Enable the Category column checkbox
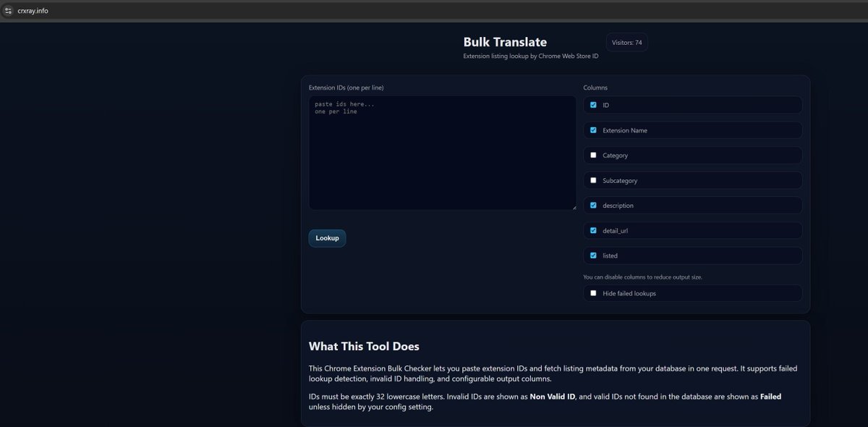 (593, 155)
